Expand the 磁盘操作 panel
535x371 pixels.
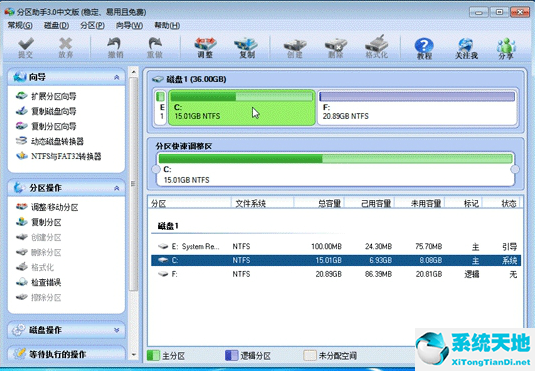[x=116, y=330]
